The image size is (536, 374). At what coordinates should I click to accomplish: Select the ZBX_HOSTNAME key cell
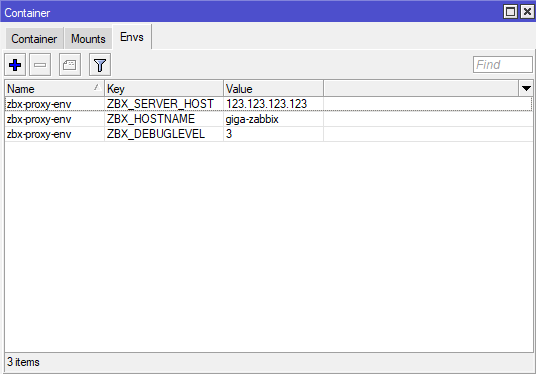pyautogui.click(x=164, y=119)
